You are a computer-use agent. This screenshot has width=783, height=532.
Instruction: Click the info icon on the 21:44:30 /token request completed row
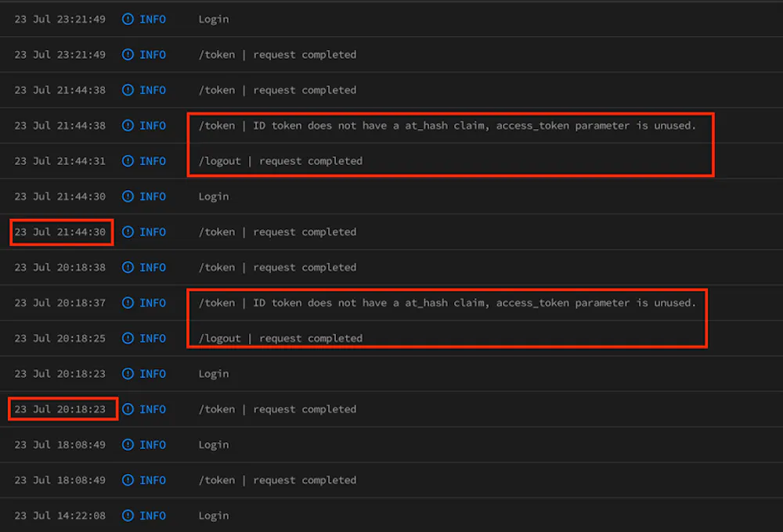(x=128, y=232)
